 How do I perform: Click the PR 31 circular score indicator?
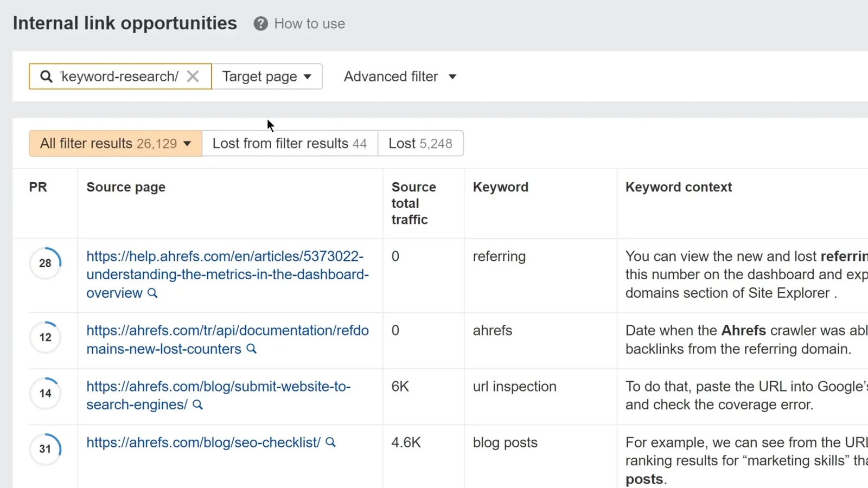[45, 449]
